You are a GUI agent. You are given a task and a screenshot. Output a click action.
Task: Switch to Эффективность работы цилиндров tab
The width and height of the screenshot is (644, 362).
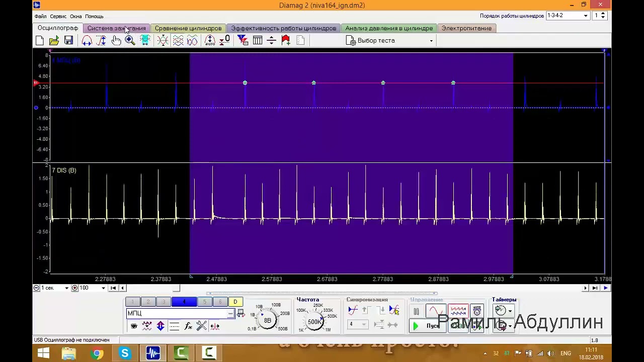(x=283, y=28)
